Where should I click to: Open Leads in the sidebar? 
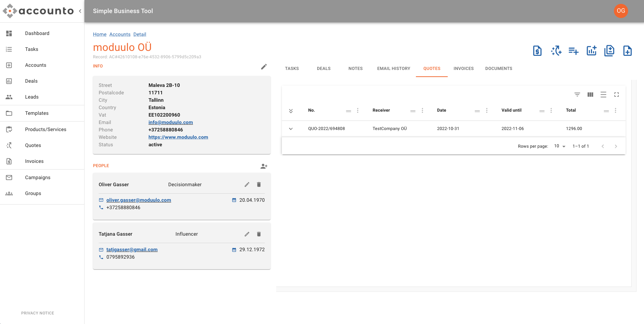click(42, 97)
